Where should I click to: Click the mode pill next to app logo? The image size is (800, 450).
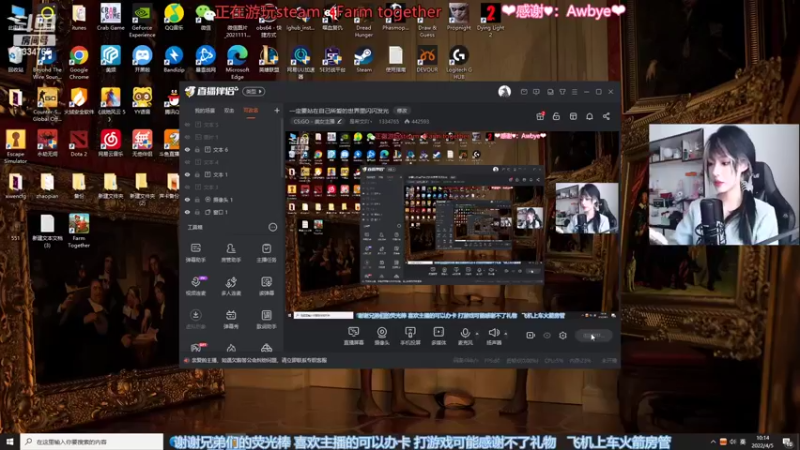(x=254, y=91)
